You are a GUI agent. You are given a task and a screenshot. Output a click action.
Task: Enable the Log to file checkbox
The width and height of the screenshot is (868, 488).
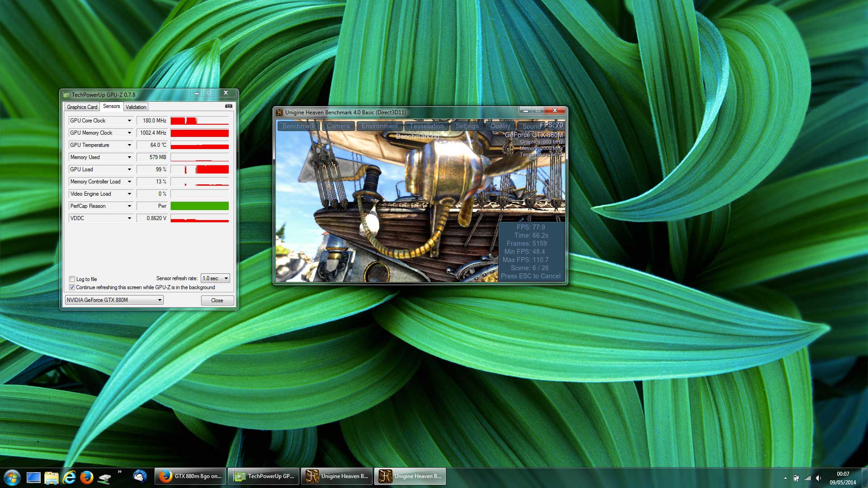pyautogui.click(x=72, y=279)
